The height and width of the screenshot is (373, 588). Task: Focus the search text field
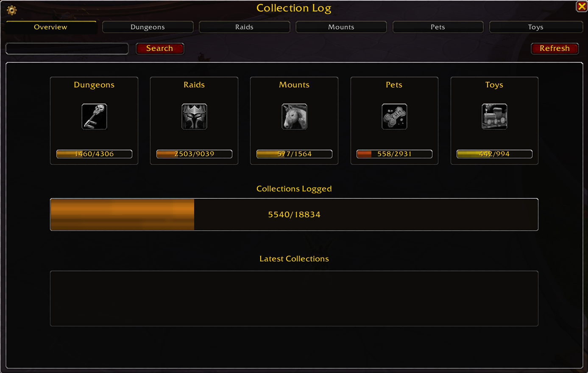[x=67, y=48]
